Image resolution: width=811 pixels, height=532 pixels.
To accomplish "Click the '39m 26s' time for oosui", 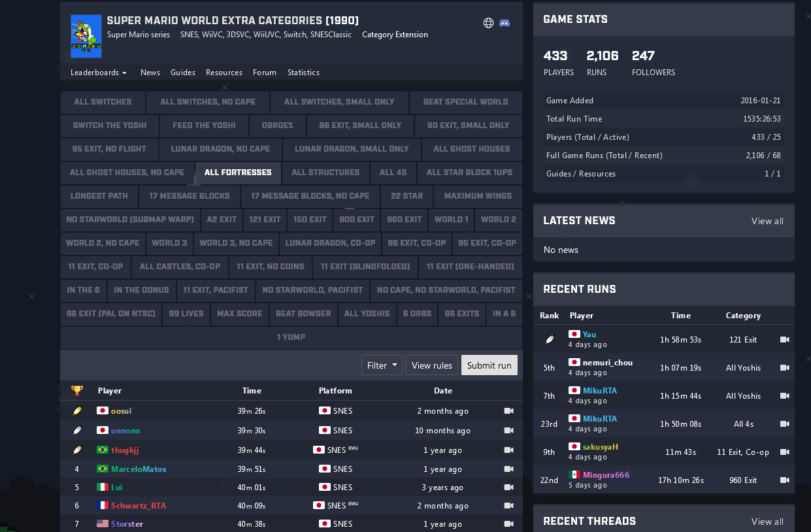I will [252, 411].
